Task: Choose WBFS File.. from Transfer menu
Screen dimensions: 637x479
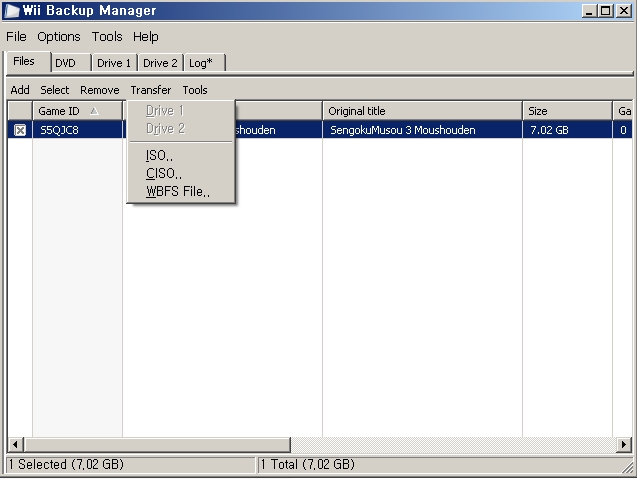Action: (181, 191)
